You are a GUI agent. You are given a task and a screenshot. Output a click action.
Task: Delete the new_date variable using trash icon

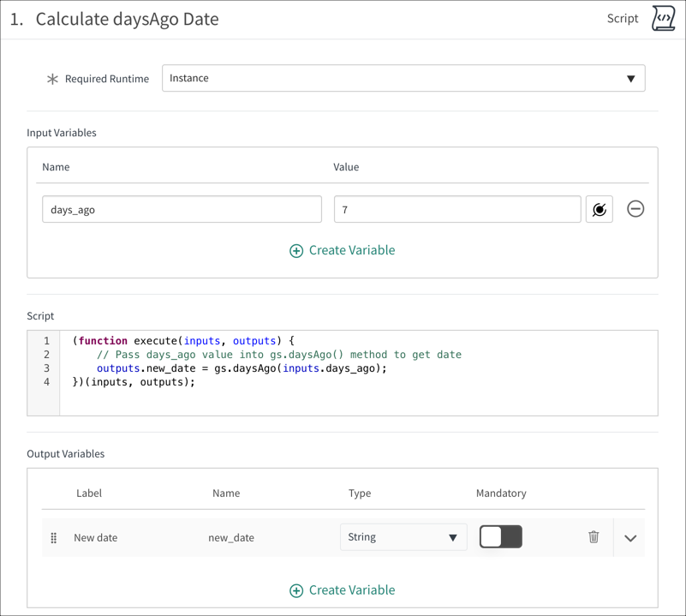[594, 537]
